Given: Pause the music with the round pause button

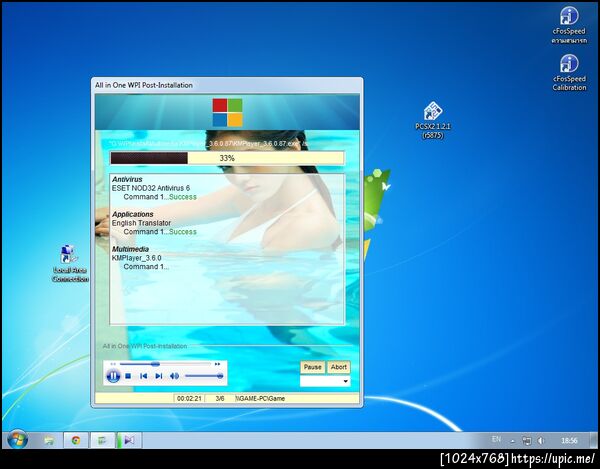Looking at the screenshot, I should coord(113,376).
